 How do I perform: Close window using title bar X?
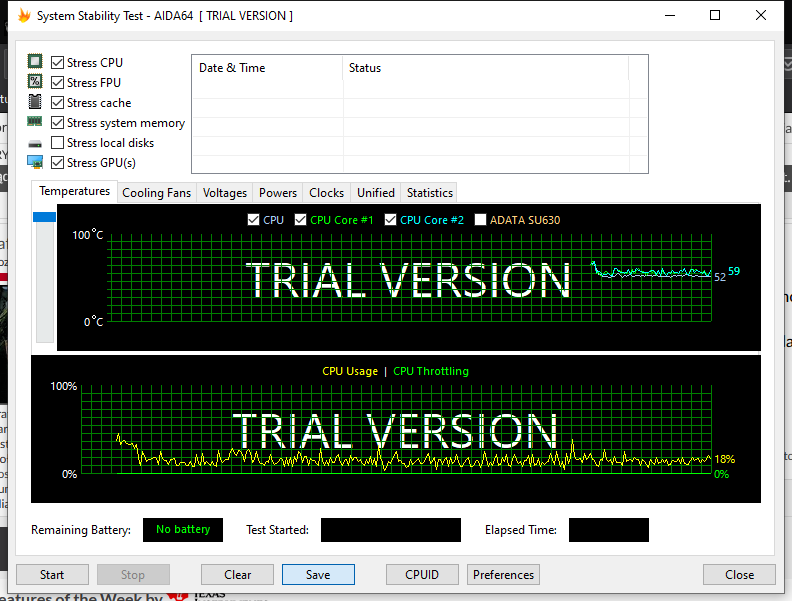tap(761, 15)
